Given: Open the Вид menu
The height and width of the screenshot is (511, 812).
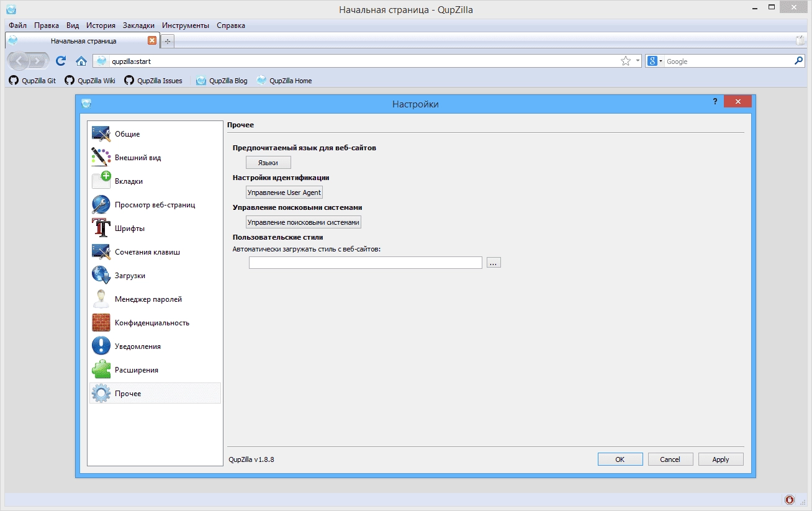Looking at the screenshot, I should coord(73,25).
